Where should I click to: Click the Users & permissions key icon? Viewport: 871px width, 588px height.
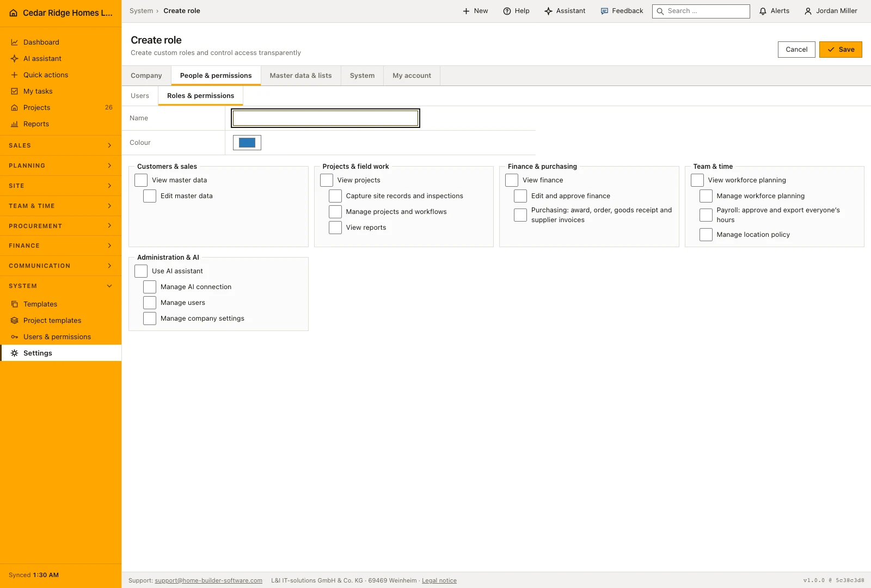pyautogui.click(x=15, y=337)
